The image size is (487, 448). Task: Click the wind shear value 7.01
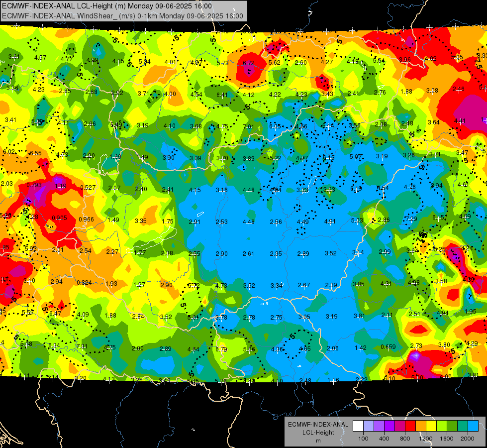248,126
